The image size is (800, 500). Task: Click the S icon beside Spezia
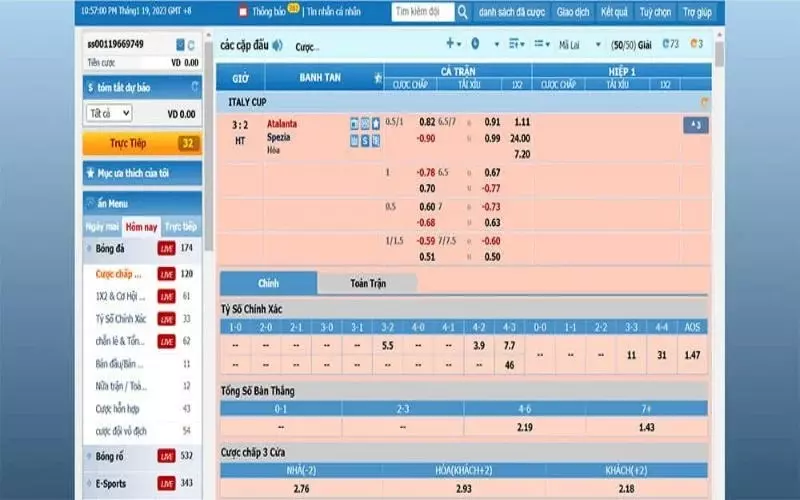[x=365, y=141]
